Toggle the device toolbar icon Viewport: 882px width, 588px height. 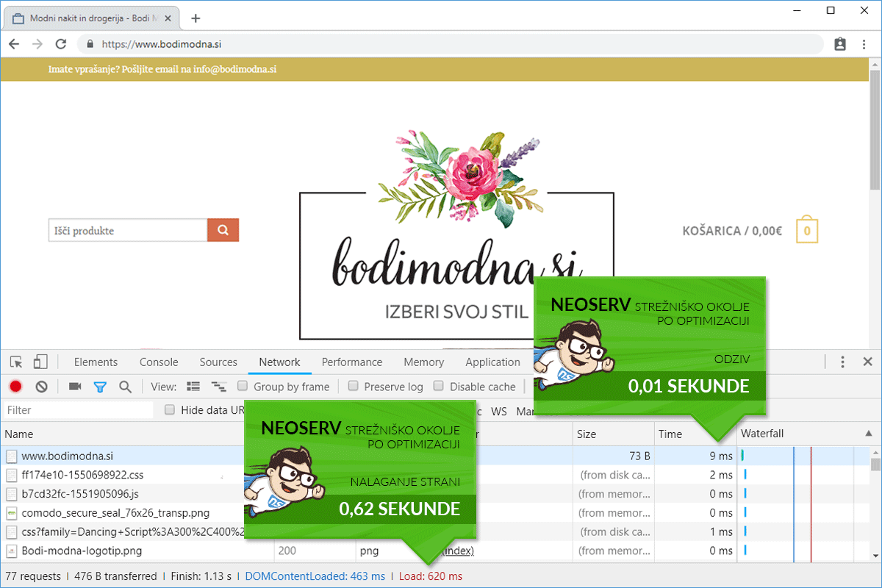[40, 362]
